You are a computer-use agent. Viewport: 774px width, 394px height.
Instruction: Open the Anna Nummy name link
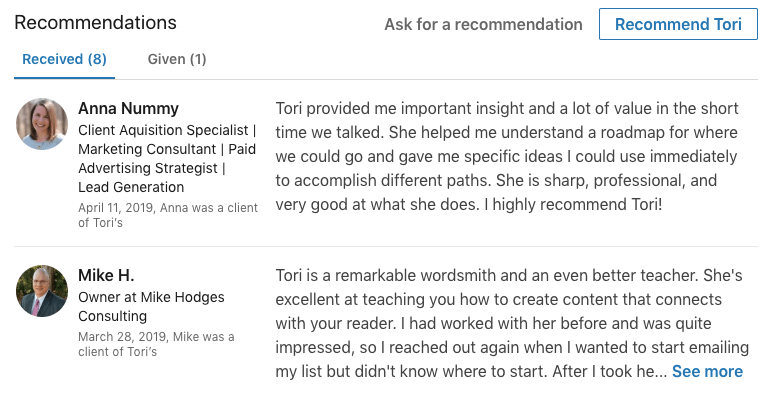point(128,108)
